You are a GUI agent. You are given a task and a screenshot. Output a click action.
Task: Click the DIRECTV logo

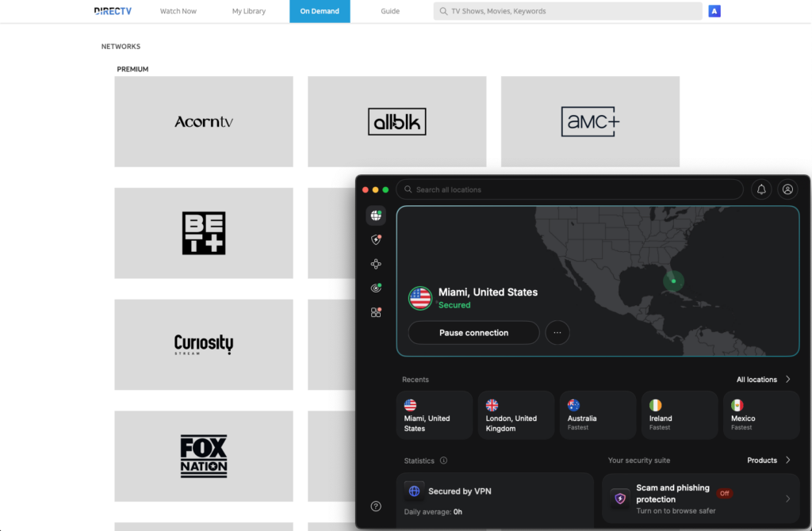[113, 11]
